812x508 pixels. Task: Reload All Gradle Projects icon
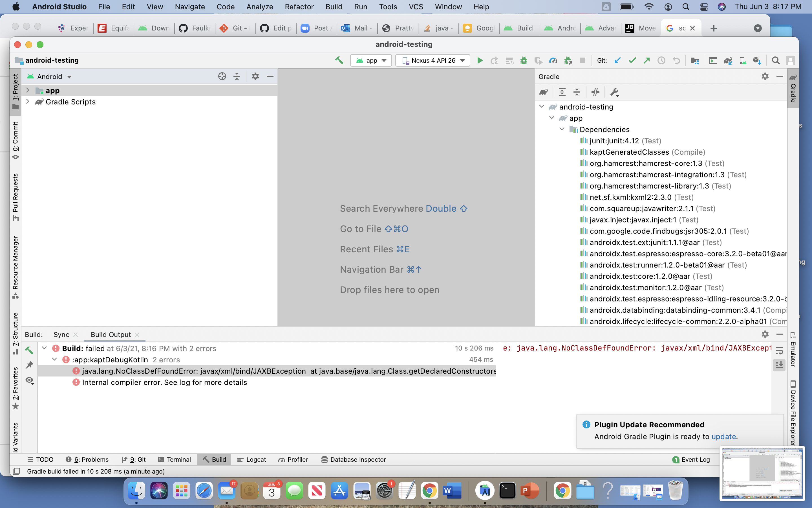544,92
